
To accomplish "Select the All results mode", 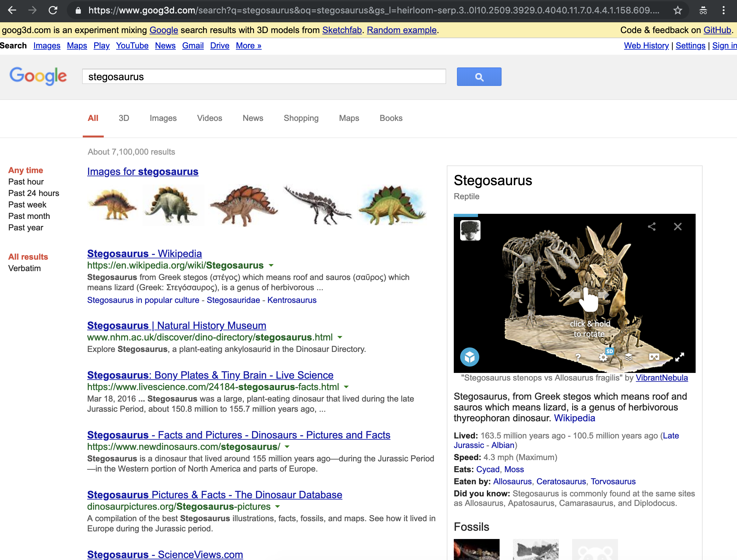I will coord(28,257).
